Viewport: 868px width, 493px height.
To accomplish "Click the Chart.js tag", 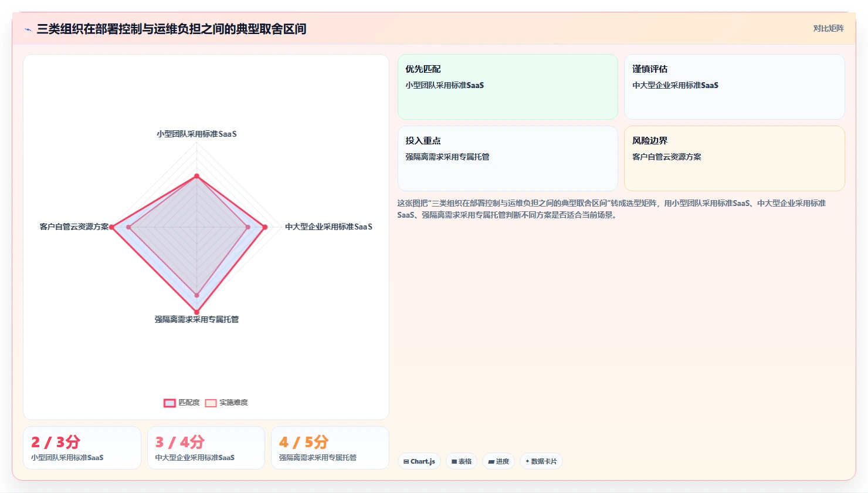I will coord(419,461).
